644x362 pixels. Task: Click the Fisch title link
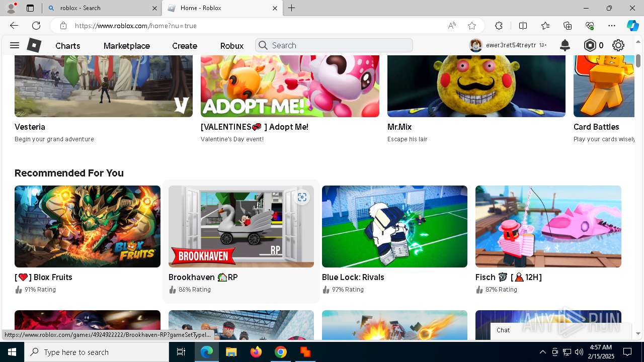coord(509,277)
